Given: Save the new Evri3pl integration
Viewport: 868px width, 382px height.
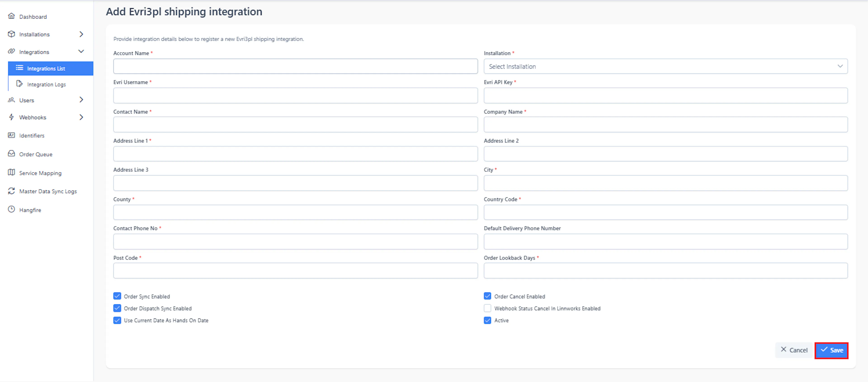Looking at the screenshot, I should click(x=831, y=350).
